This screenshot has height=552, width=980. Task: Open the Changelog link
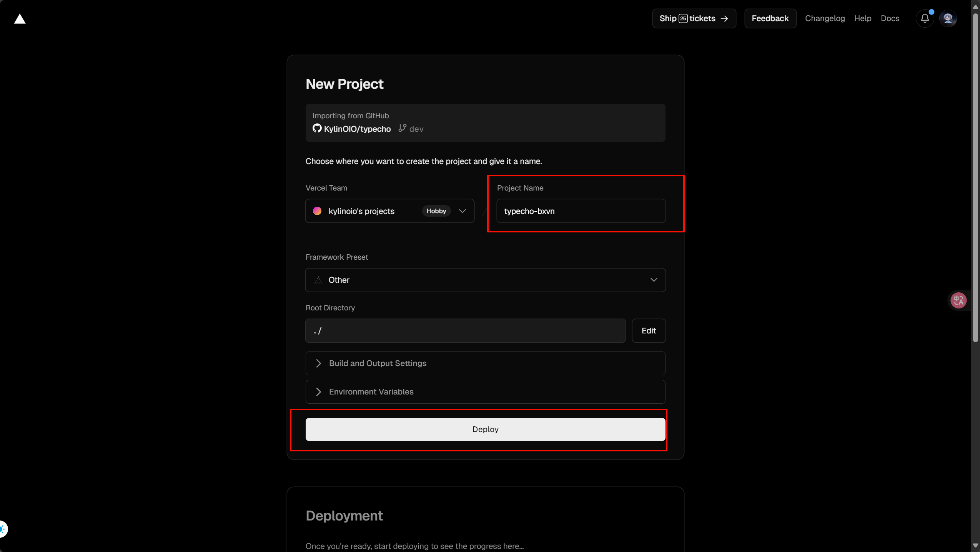[x=825, y=18]
